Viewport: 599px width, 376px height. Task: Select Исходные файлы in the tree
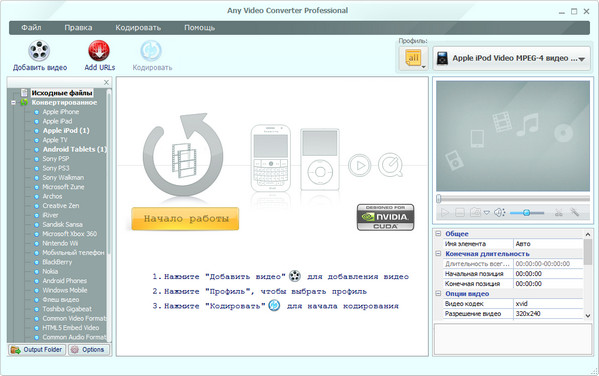coord(62,93)
